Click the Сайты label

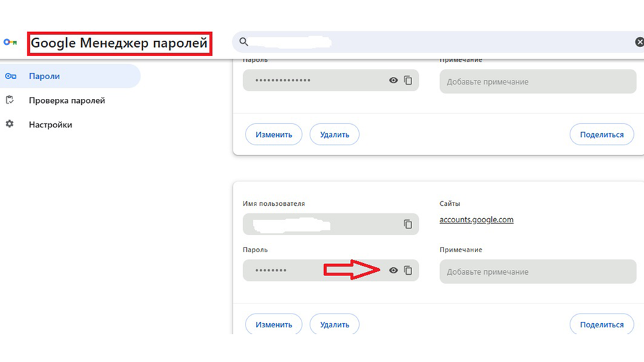click(450, 203)
